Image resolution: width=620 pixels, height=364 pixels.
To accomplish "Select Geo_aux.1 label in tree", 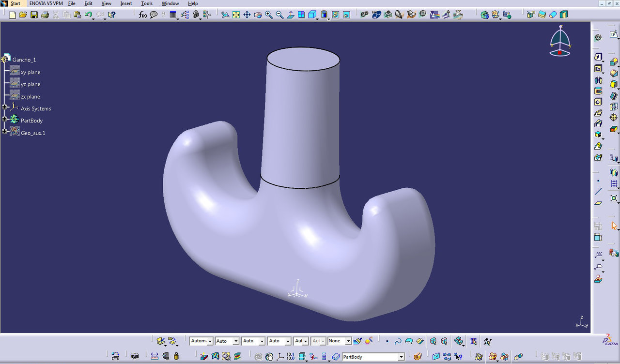I will (33, 133).
